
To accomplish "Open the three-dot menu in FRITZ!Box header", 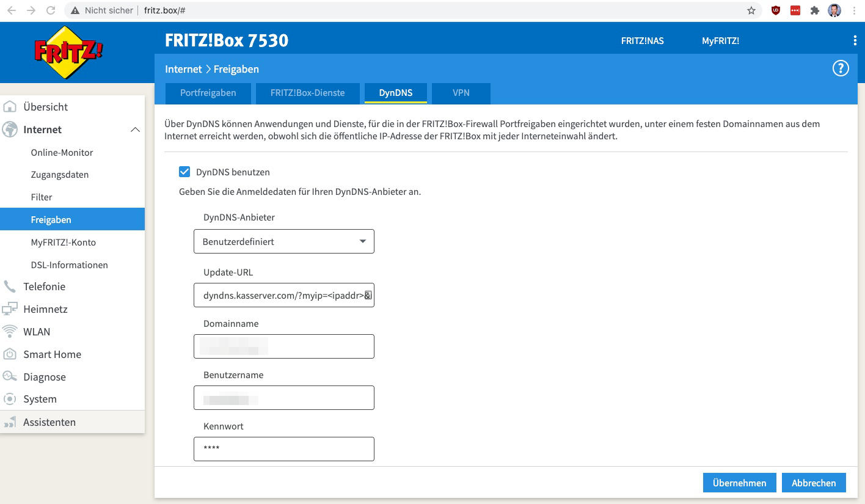I will [855, 40].
